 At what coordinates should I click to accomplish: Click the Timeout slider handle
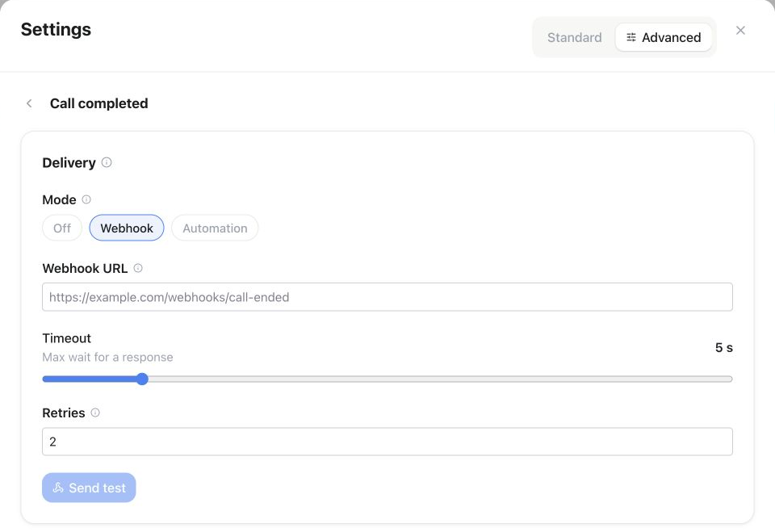pos(142,379)
